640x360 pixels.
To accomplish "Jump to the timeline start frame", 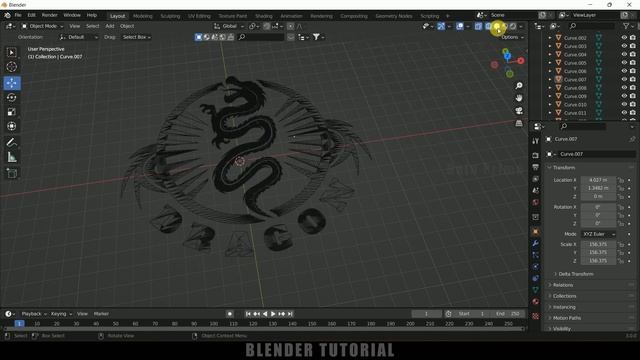I will tap(248, 314).
